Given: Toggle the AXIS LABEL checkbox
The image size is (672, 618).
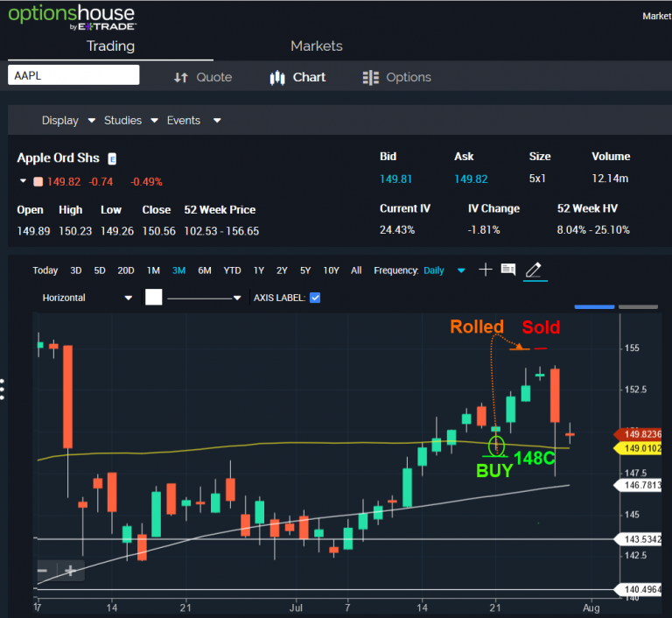Looking at the screenshot, I should [315, 298].
